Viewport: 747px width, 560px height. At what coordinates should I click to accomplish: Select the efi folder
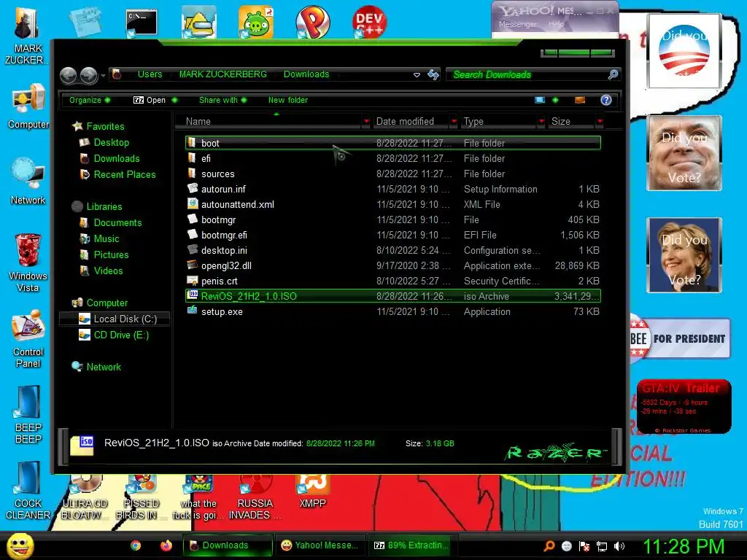click(393, 158)
